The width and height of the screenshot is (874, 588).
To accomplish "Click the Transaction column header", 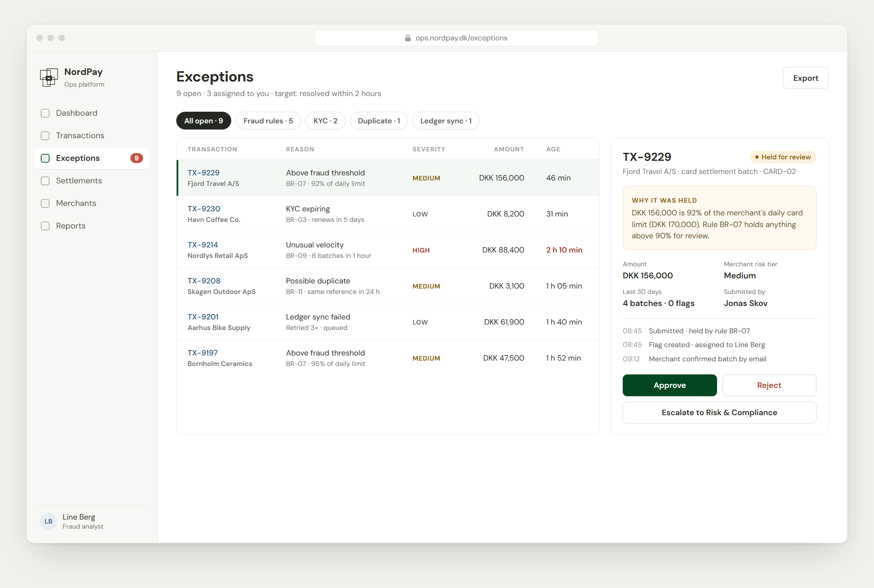I will click(212, 149).
